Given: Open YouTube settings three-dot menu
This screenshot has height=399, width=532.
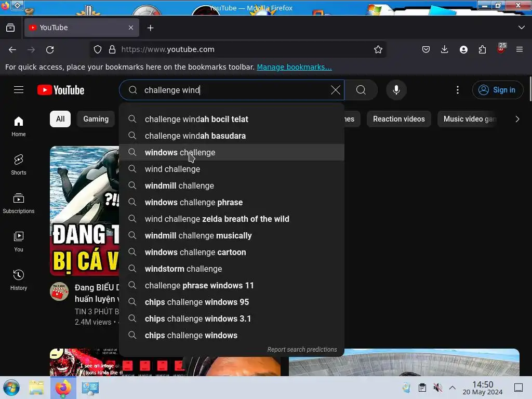Looking at the screenshot, I should [x=457, y=90].
